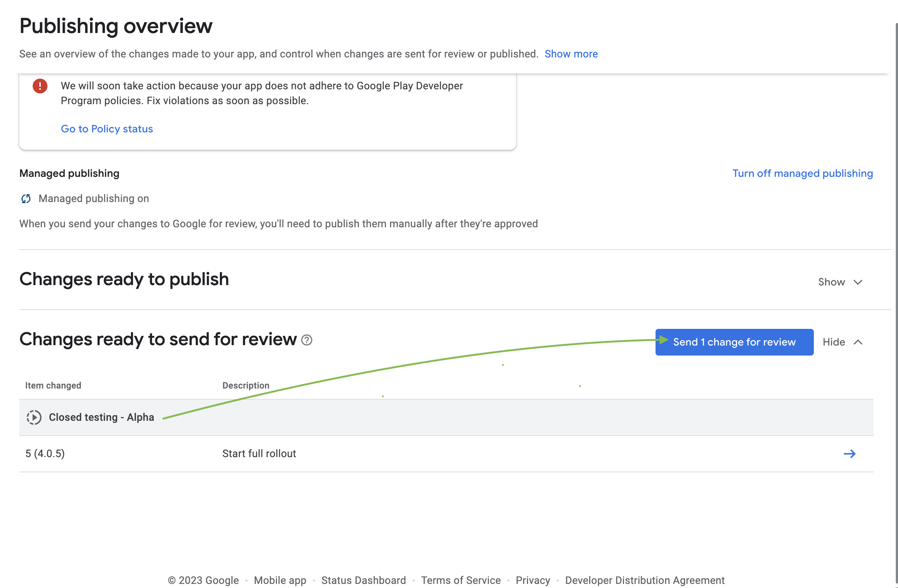Screen dimensions: 898x588
Task: Turn off managed publishing
Action: 803,173
